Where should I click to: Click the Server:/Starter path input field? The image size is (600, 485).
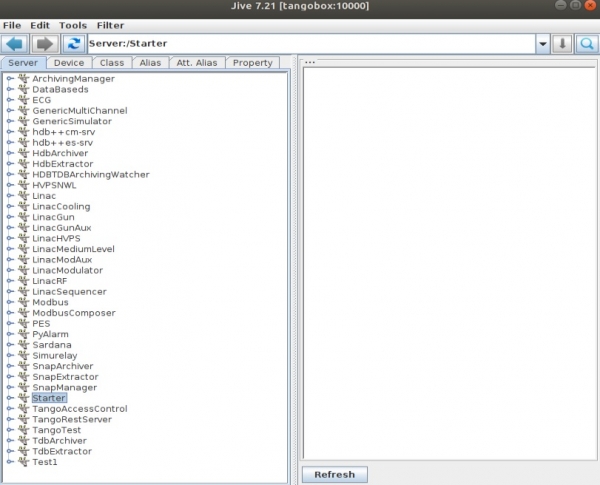(x=310, y=44)
